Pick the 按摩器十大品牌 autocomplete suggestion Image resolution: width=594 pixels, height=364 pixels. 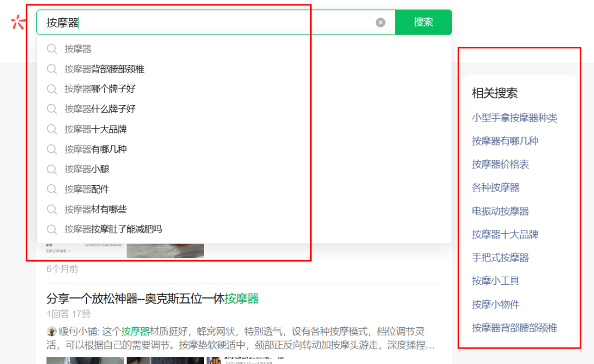point(96,129)
